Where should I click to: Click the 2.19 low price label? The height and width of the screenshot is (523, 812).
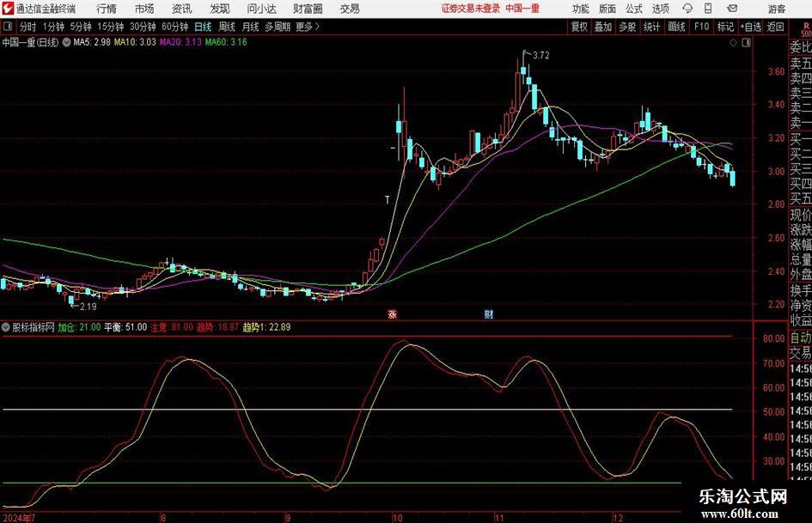88,307
